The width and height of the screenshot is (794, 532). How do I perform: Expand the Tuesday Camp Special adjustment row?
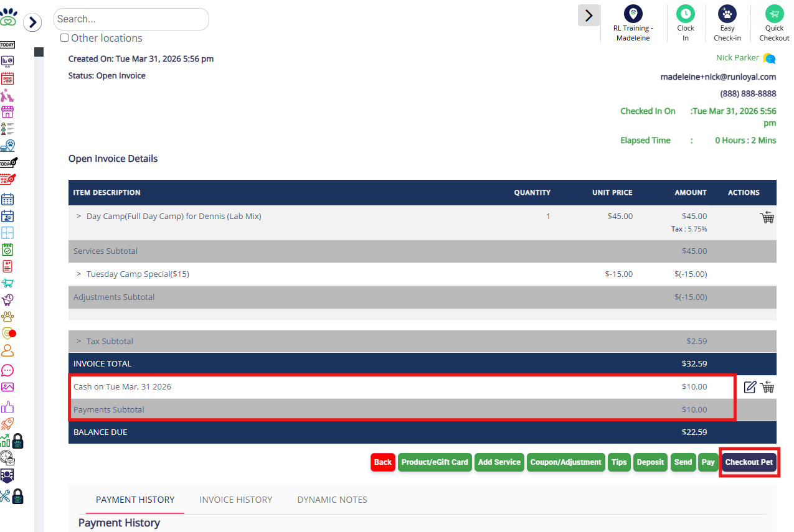79,274
